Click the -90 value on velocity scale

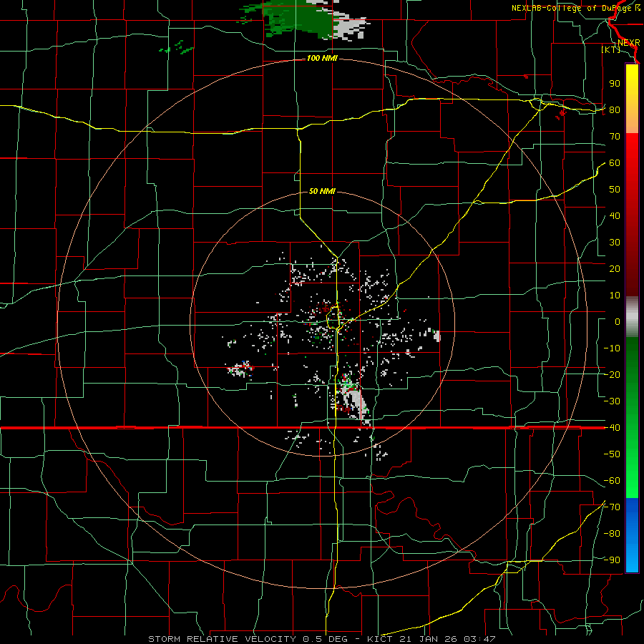click(612, 560)
